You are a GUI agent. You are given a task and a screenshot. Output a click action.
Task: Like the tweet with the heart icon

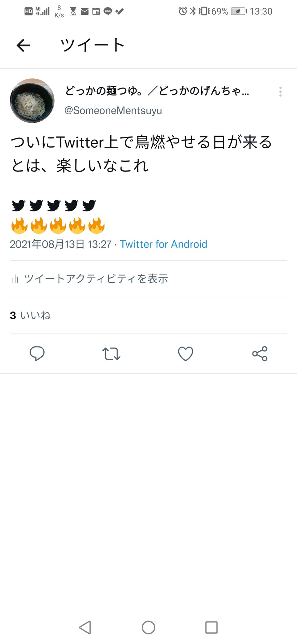[186, 354]
